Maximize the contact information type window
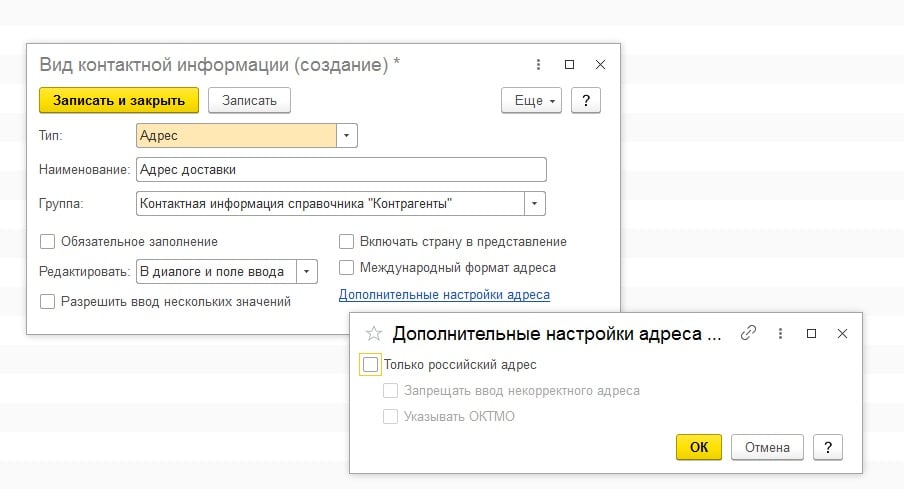Image resolution: width=904 pixels, height=489 pixels. click(569, 64)
